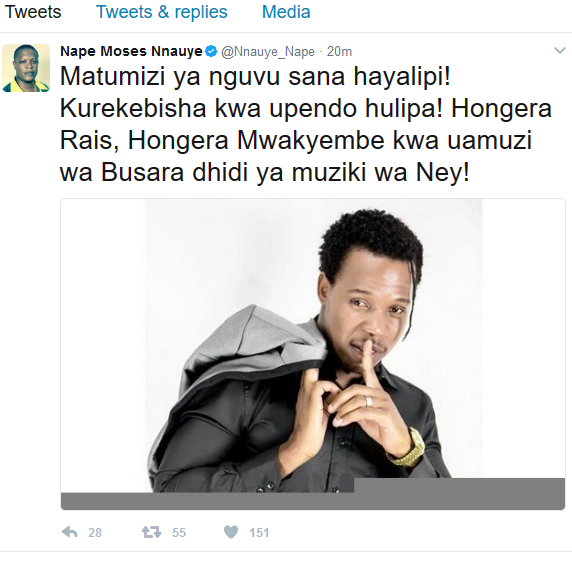
Task: Click the retweet count 55
Action: coord(179,533)
